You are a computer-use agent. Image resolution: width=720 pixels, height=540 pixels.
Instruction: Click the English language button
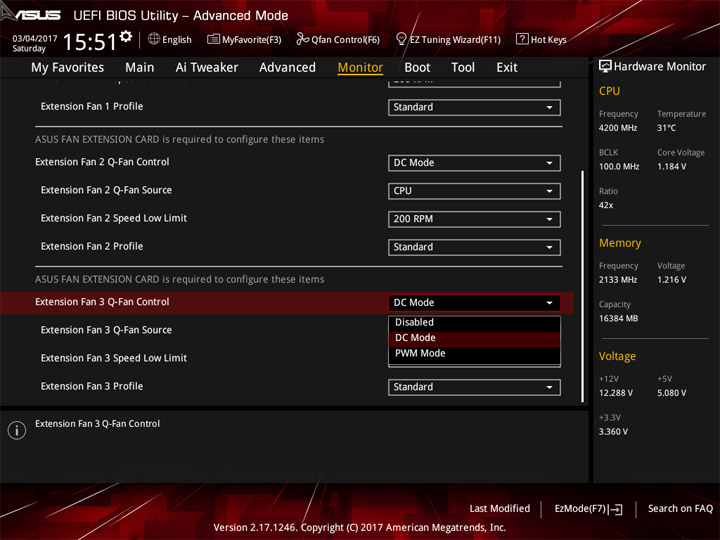tap(177, 40)
